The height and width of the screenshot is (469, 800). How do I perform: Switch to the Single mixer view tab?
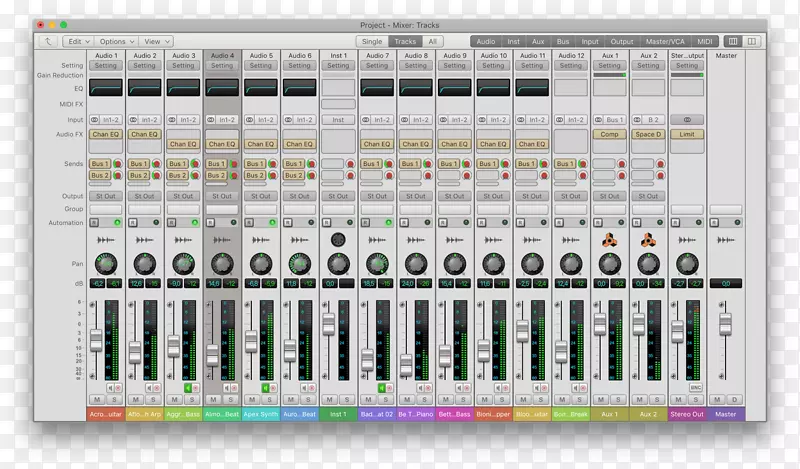coord(372,41)
